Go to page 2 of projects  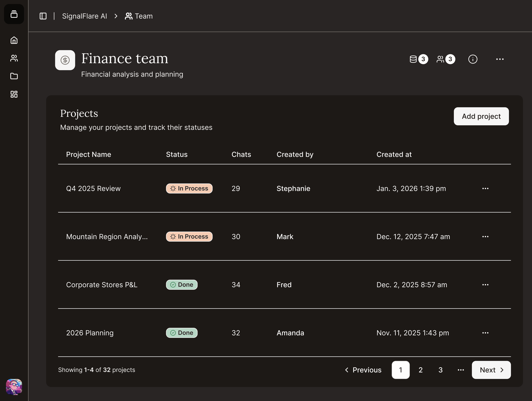420,370
